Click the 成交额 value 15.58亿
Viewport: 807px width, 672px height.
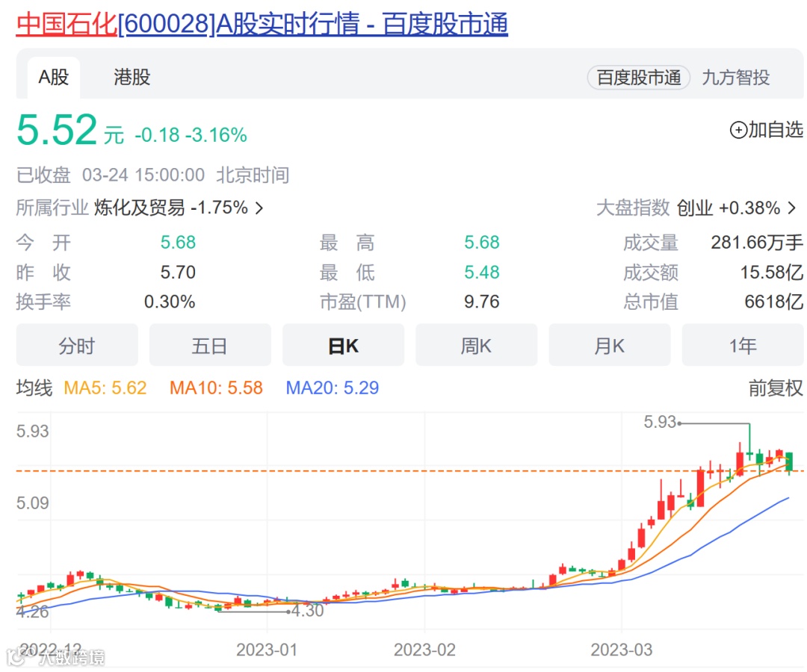click(771, 272)
